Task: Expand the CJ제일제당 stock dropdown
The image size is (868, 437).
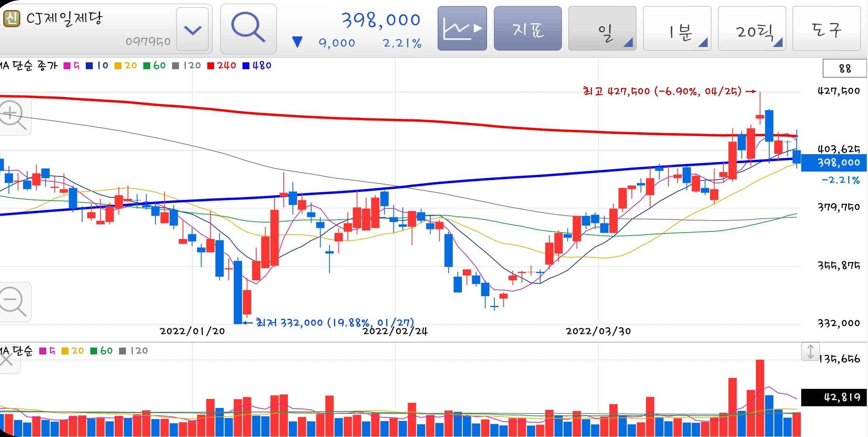Action: point(192,30)
